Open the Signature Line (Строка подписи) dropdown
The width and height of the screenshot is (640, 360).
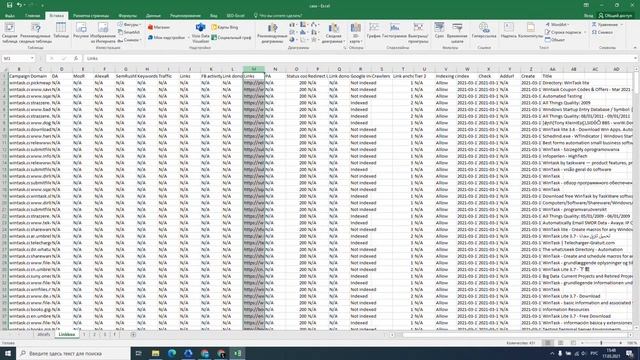[566, 32]
